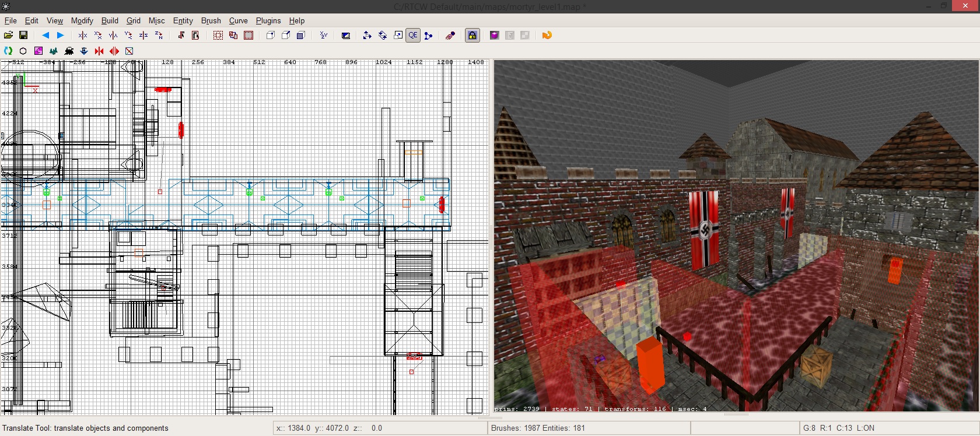This screenshot has width=980, height=436.
Task: Rotate selection around the X axis
Action: [98, 36]
